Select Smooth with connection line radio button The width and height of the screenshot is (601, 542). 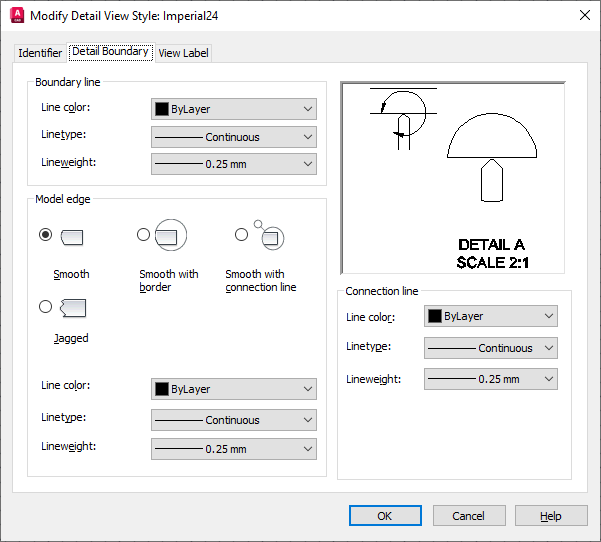(241, 234)
